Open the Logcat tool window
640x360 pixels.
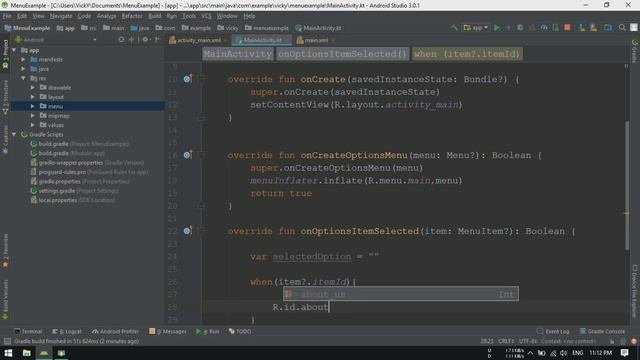point(67,331)
